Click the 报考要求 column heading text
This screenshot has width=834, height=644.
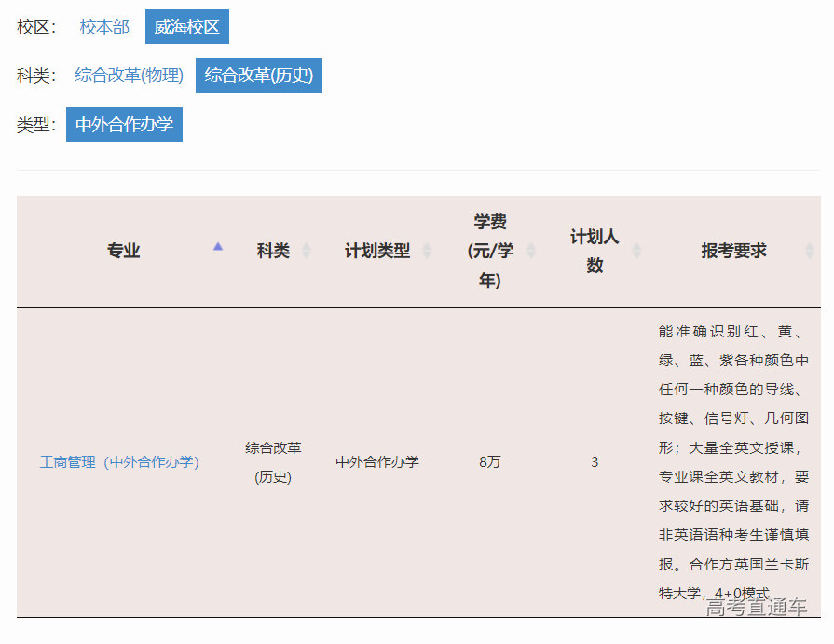731,250
